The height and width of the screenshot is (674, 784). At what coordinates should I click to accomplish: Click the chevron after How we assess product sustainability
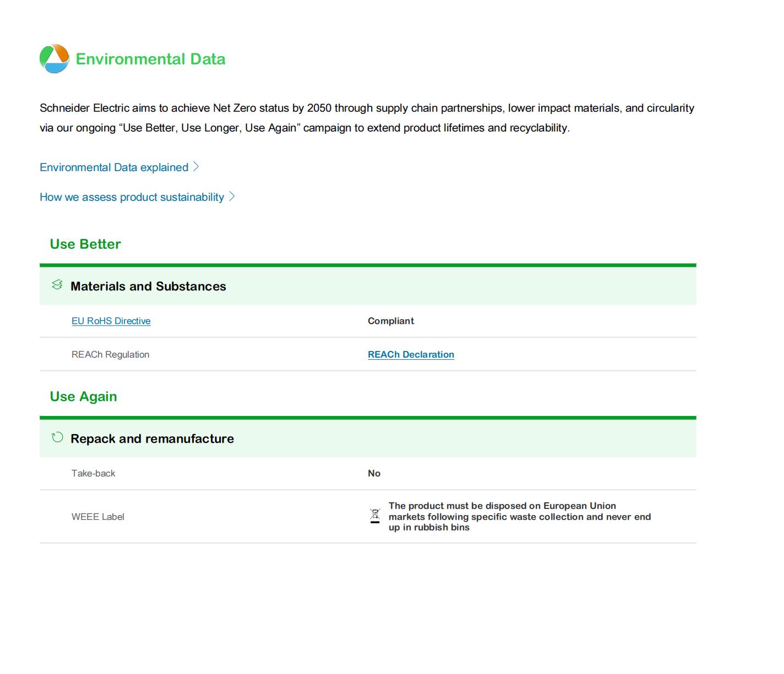pyautogui.click(x=232, y=196)
